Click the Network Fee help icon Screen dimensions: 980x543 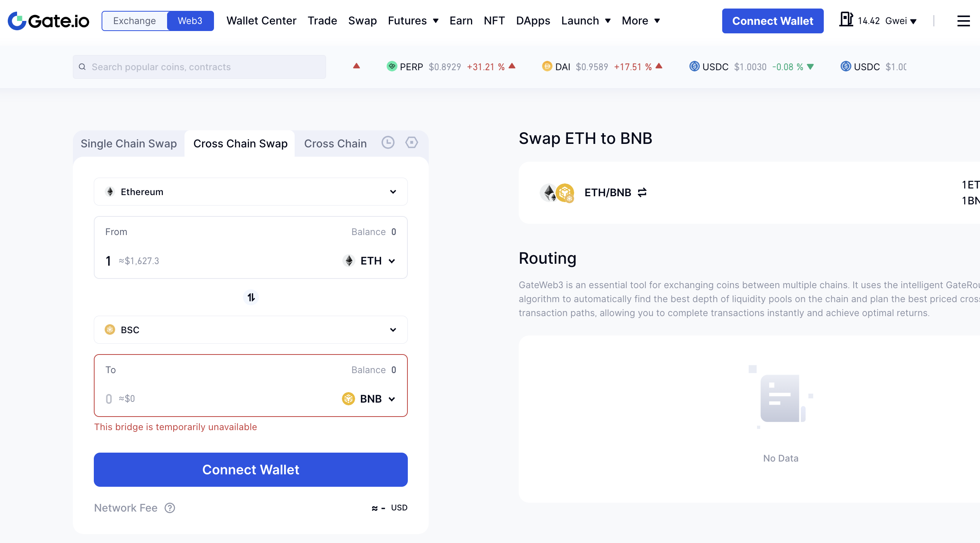170,508
